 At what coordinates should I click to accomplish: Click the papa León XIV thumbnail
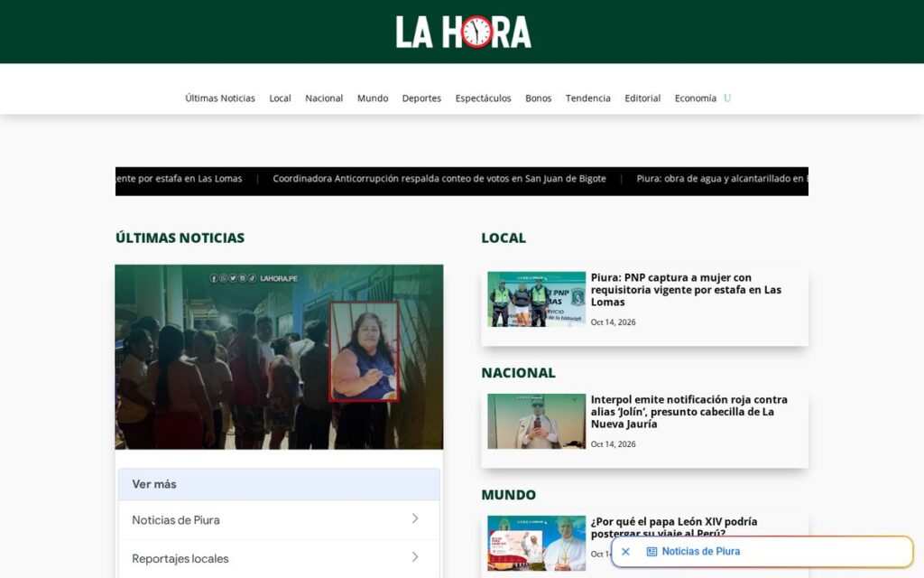536,543
